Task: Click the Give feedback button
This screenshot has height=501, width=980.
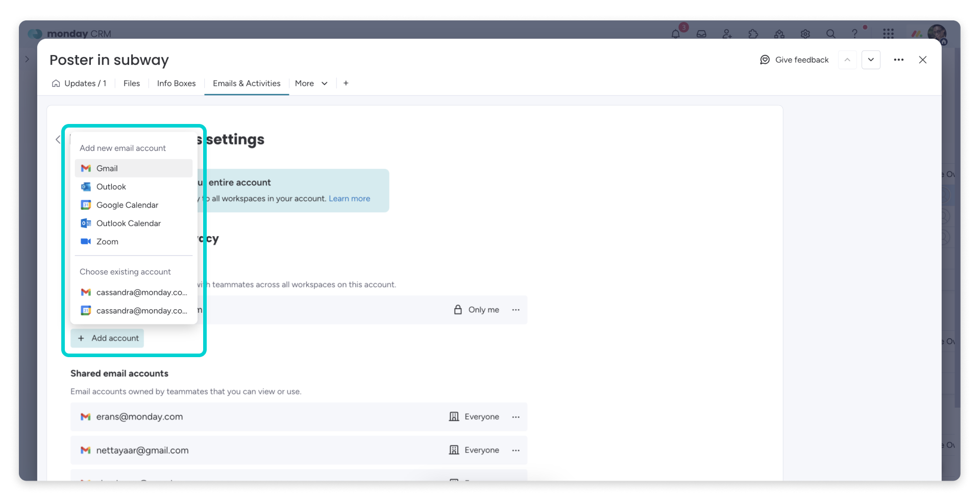Action: (794, 60)
